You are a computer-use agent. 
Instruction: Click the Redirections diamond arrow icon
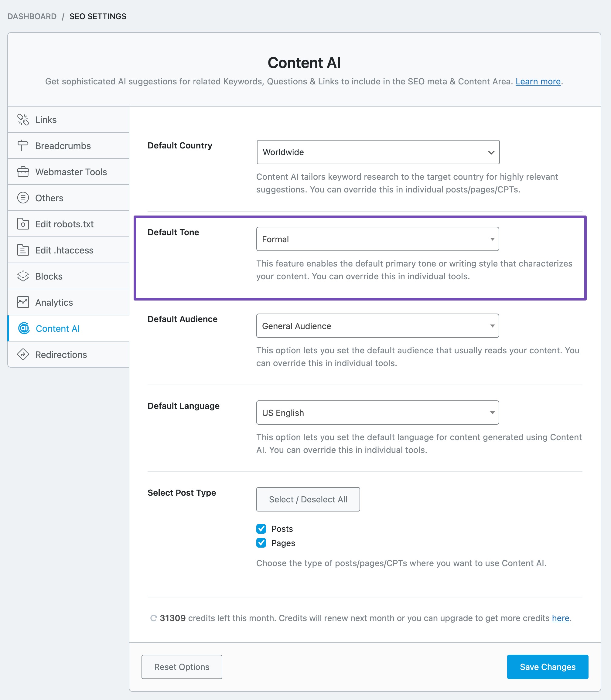pyautogui.click(x=23, y=355)
